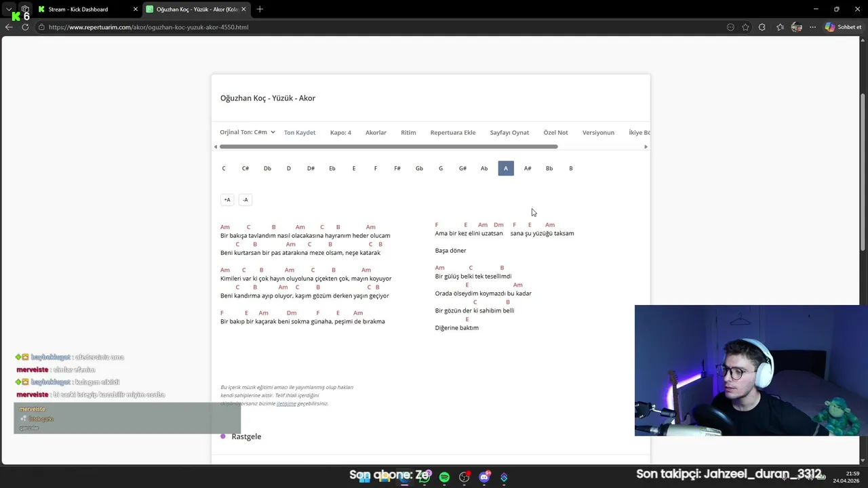
Task: Transpose to G key
Action: (x=441, y=168)
